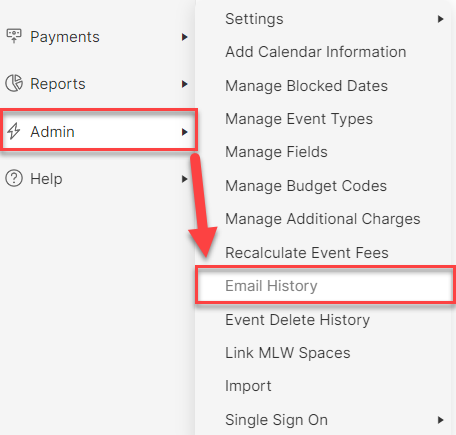The image size is (456, 435).
Task: Choose Link MLW Spaces
Action: [x=288, y=353]
